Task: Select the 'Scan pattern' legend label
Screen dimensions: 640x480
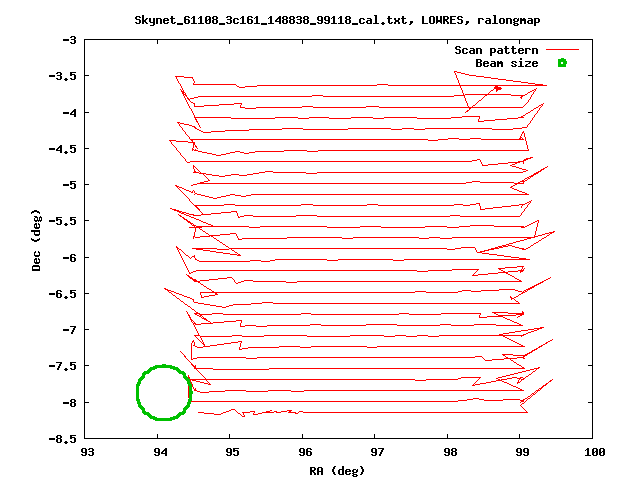Action: click(x=496, y=50)
